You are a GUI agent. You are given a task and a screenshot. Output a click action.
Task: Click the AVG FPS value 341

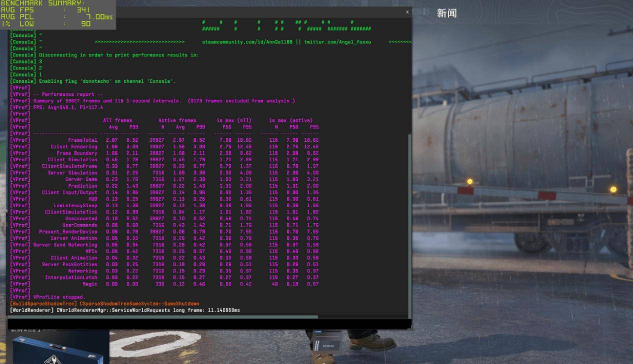click(x=83, y=10)
